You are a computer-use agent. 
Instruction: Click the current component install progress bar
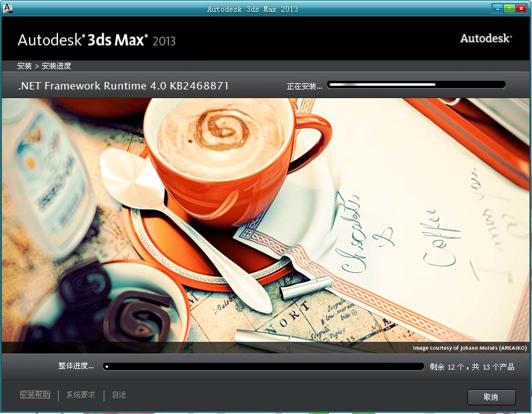click(x=417, y=85)
